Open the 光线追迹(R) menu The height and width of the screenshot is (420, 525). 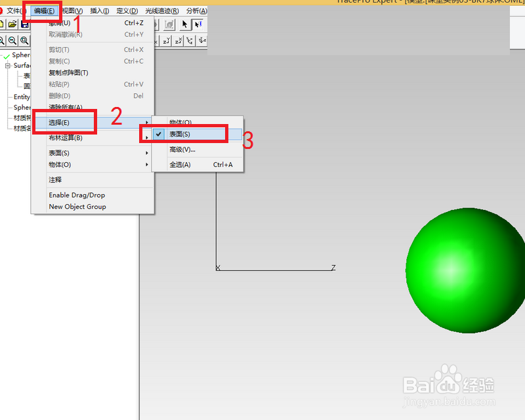pos(161,10)
